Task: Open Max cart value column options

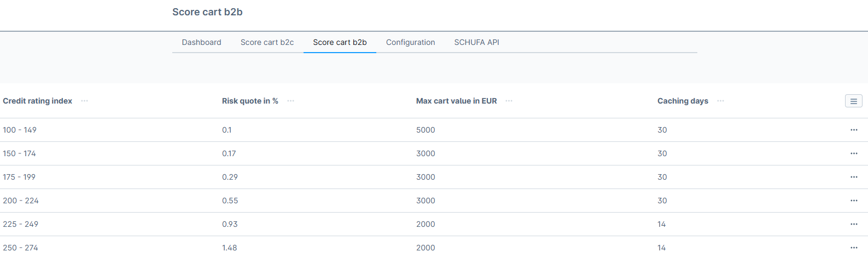Action: [509, 101]
